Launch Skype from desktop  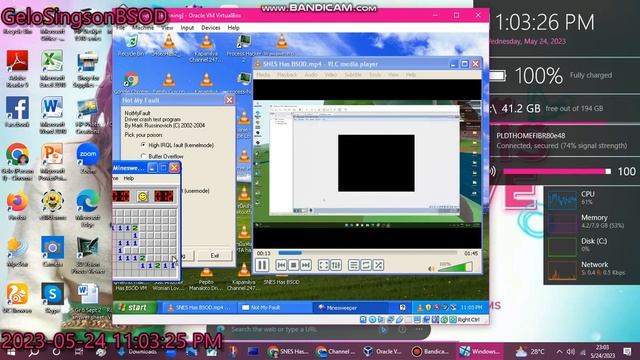pos(52,298)
